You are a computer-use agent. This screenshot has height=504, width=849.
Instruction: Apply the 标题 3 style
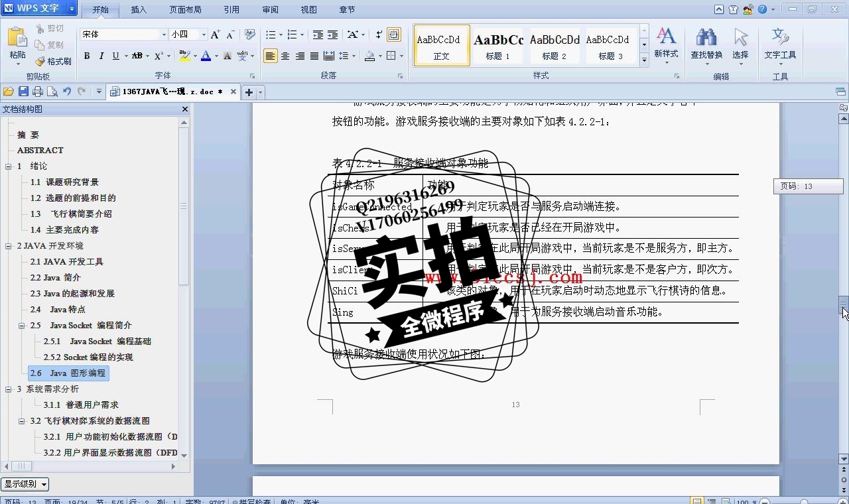[610, 46]
